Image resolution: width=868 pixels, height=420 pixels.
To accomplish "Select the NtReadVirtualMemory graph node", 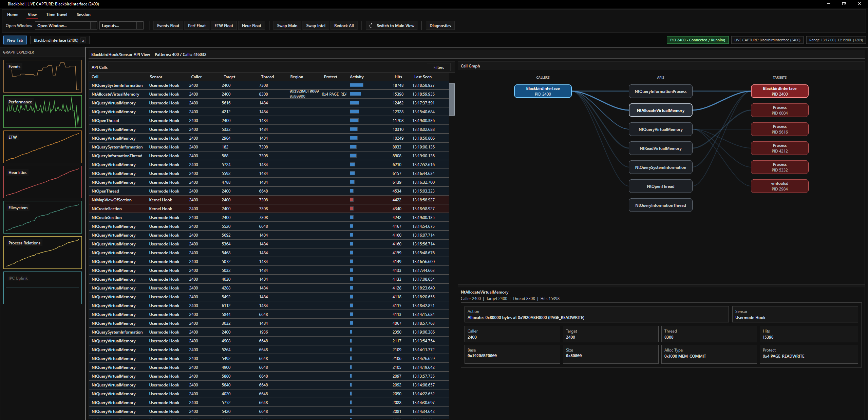I will coord(660,148).
